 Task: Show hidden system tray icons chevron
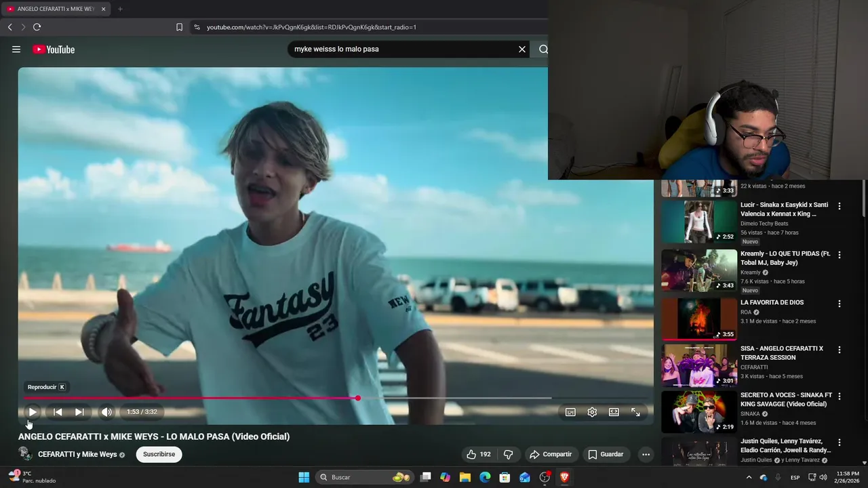click(x=749, y=477)
